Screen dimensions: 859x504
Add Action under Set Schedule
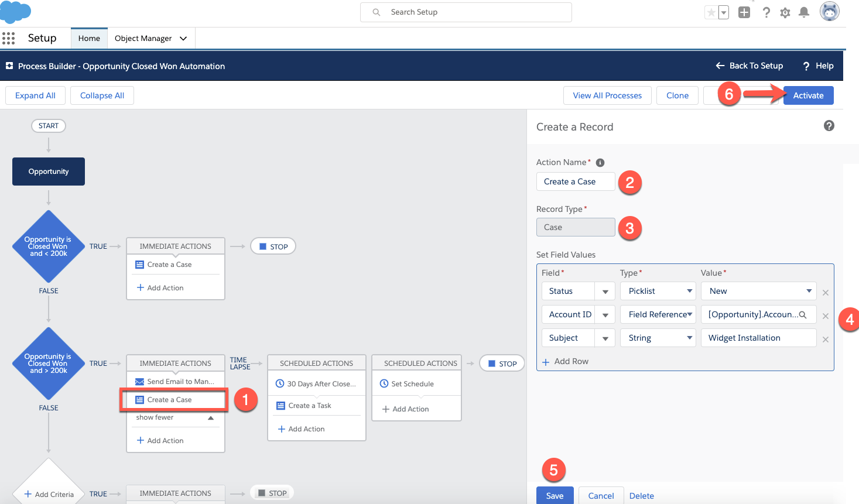(405, 409)
